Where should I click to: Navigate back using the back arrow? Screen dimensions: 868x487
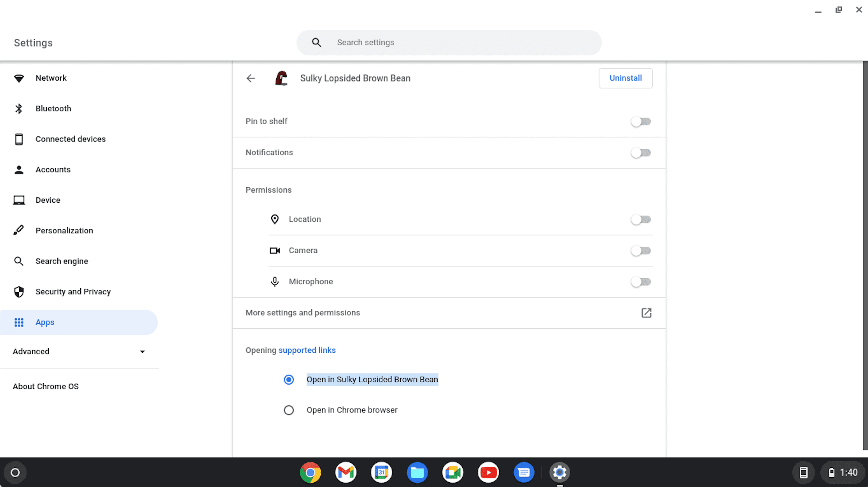coord(251,78)
